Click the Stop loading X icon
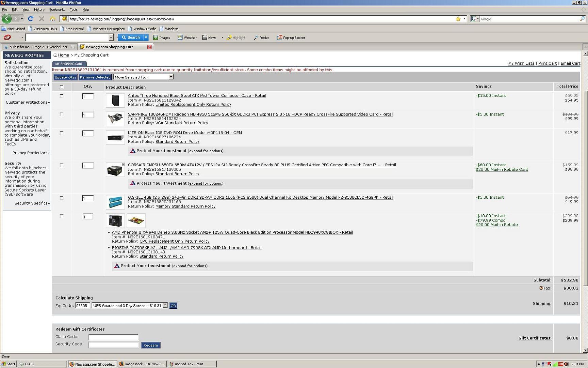 tap(42, 19)
